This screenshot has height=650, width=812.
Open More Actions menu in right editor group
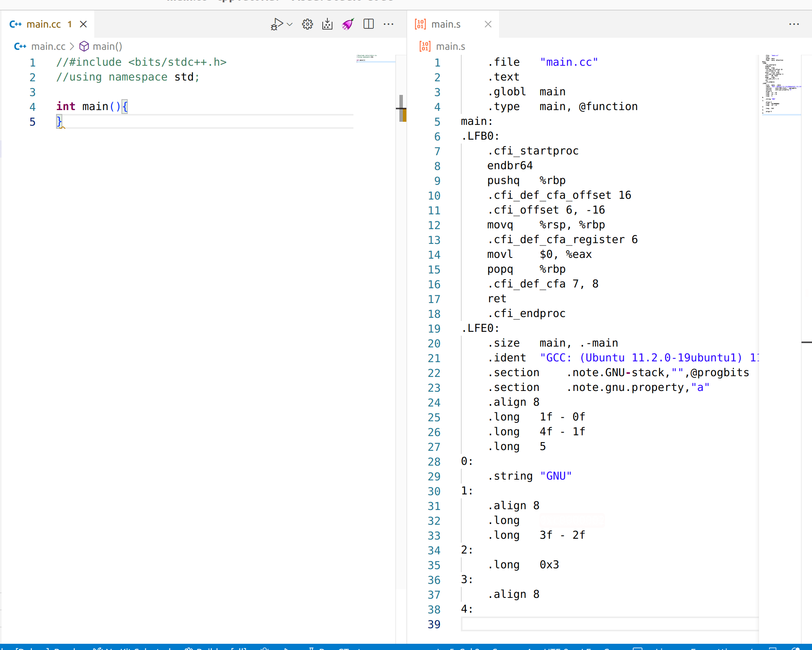tap(794, 24)
